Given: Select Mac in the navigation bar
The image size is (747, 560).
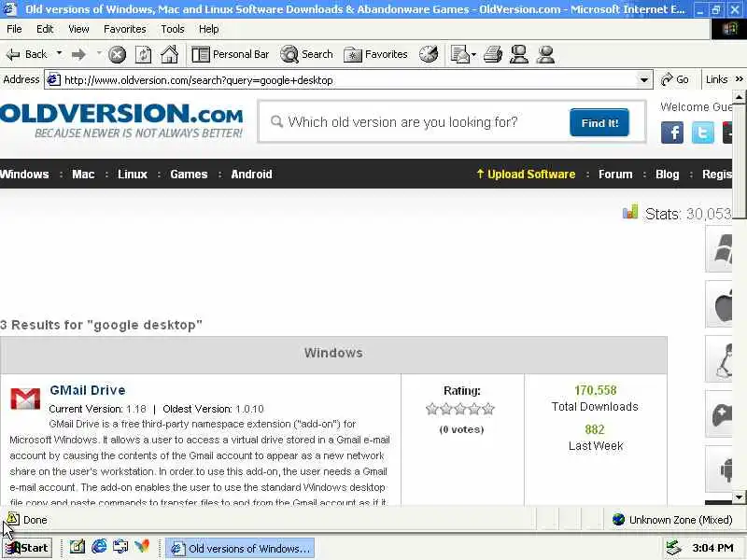Looking at the screenshot, I should pos(83,175).
